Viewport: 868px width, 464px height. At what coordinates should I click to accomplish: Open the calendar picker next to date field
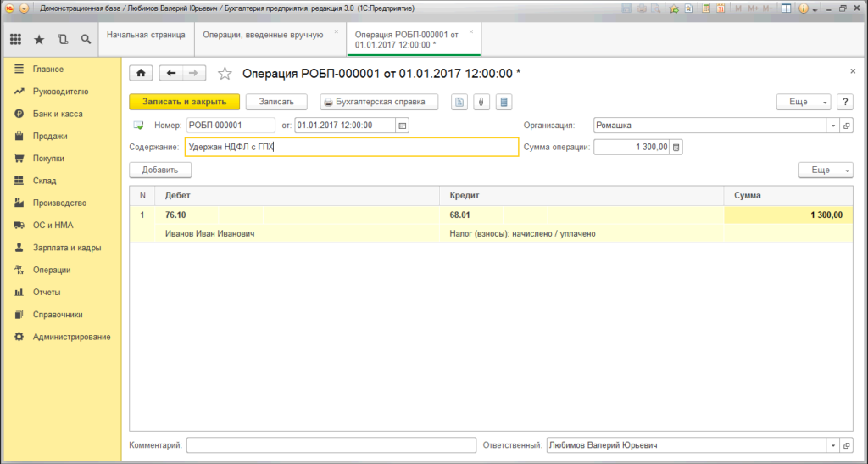[x=403, y=126]
